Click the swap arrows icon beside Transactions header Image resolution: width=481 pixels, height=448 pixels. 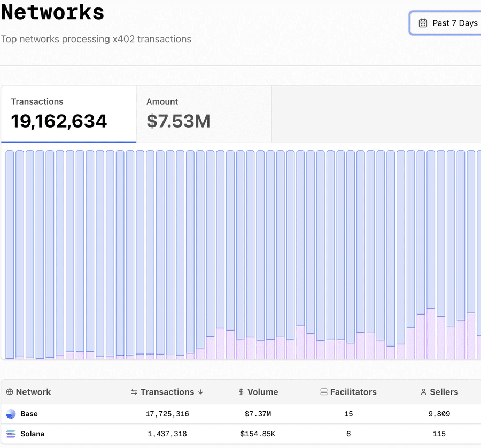pos(134,392)
